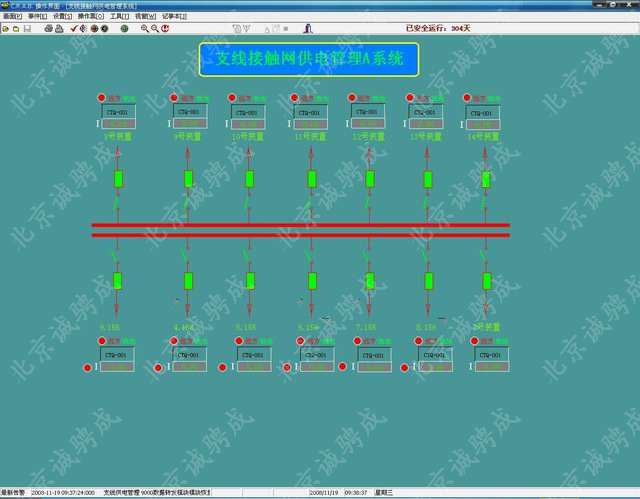Toggle the green breaker under 12号装置
The image size is (640, 499).
[370, 179]
